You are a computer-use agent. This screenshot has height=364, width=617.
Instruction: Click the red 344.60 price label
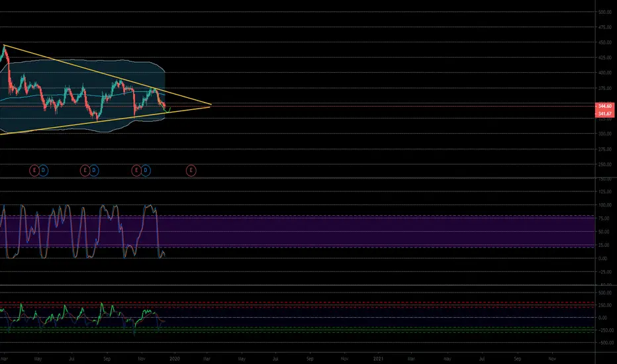[605, 107]
